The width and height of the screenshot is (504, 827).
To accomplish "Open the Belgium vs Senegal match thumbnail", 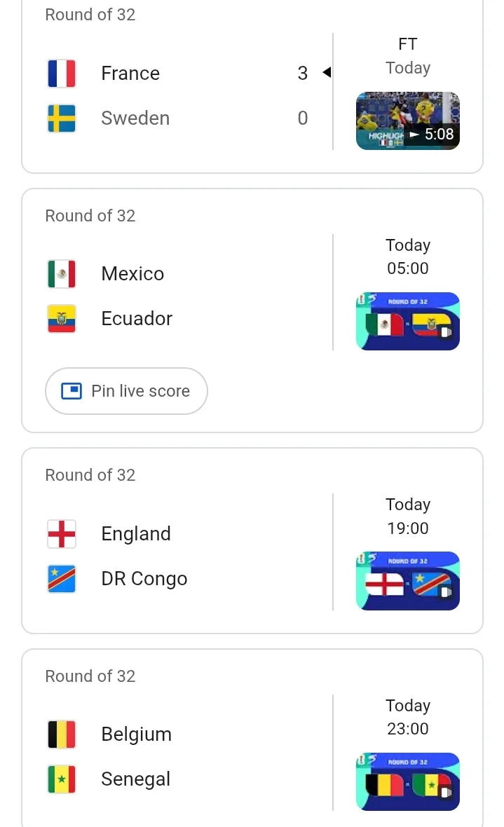I will click(x=408, y=781).
